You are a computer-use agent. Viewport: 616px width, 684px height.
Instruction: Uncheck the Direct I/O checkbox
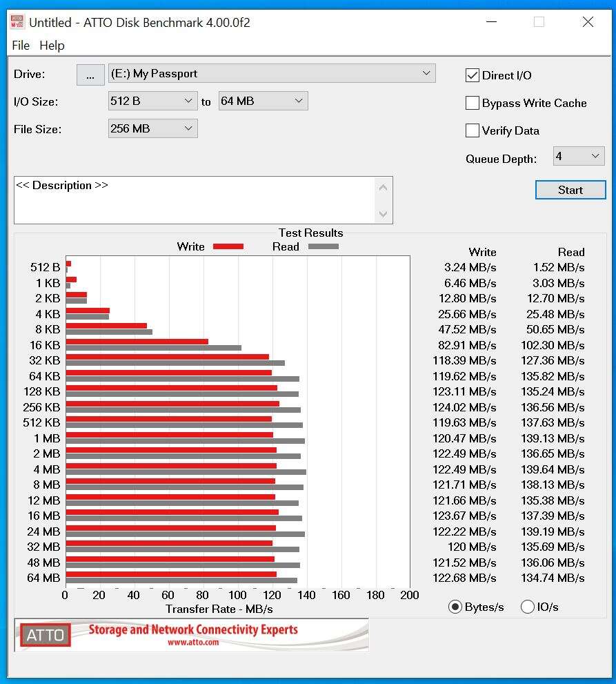(x=473, y=75)
